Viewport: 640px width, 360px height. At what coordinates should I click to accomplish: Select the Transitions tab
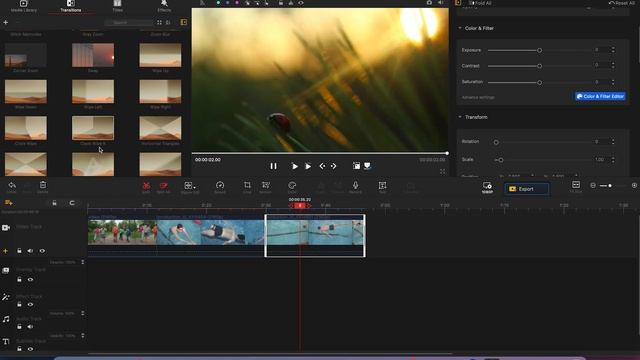(x=71, y=6)
